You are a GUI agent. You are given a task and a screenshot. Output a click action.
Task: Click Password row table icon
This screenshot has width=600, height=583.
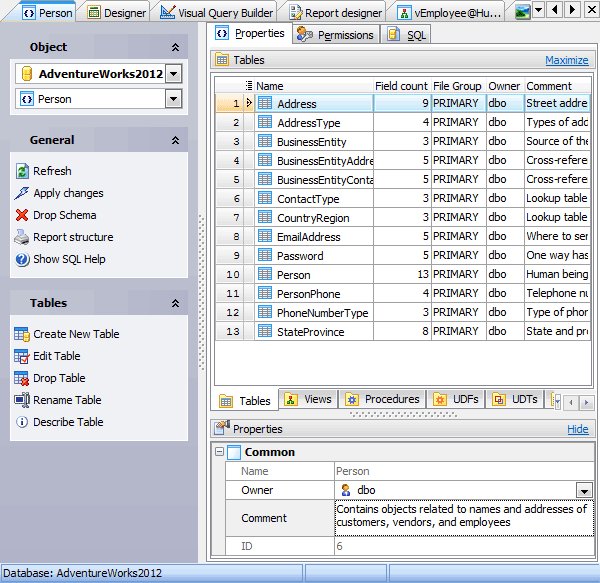[x=265, y=255]
